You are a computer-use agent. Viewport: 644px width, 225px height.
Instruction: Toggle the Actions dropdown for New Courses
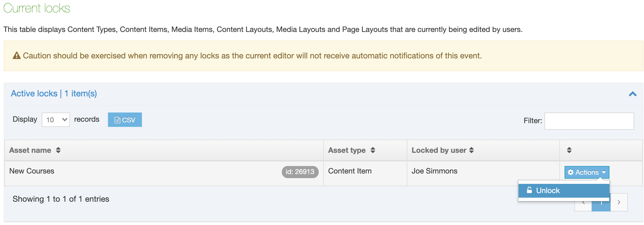coord(586,172)
